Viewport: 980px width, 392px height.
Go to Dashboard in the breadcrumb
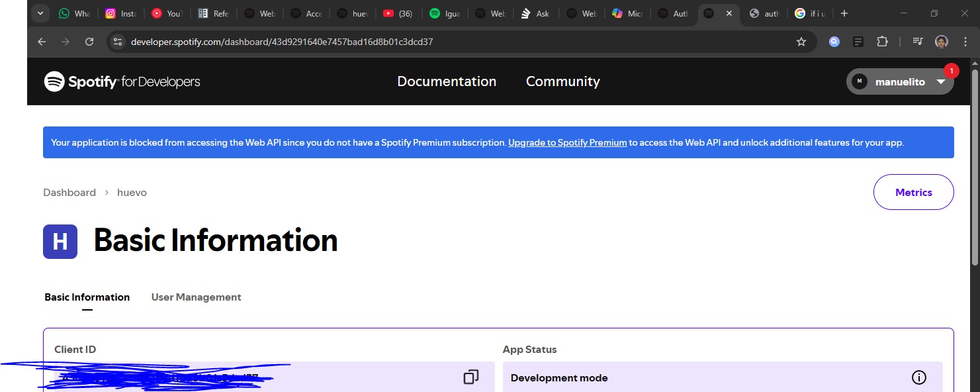point(69,193)
